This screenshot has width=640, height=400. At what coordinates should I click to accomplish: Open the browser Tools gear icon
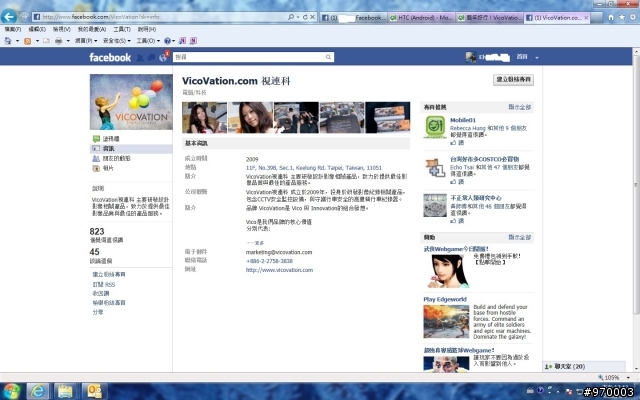click(633, 17)
